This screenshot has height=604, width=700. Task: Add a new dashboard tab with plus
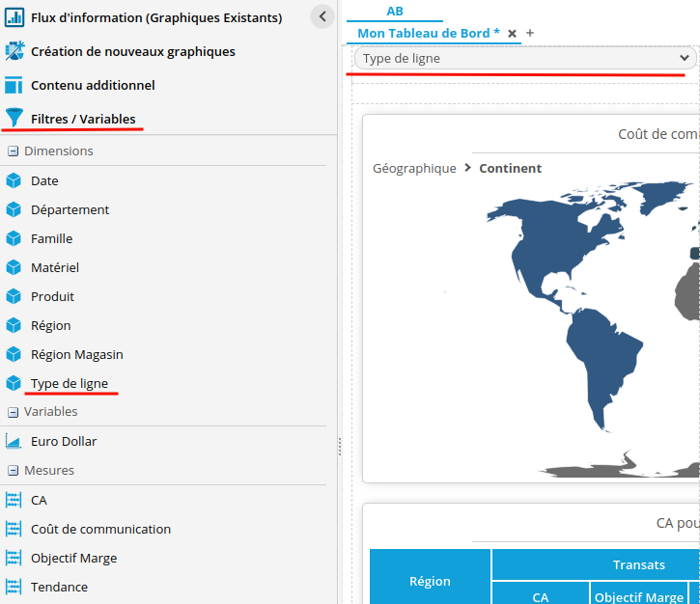[530, 33]
